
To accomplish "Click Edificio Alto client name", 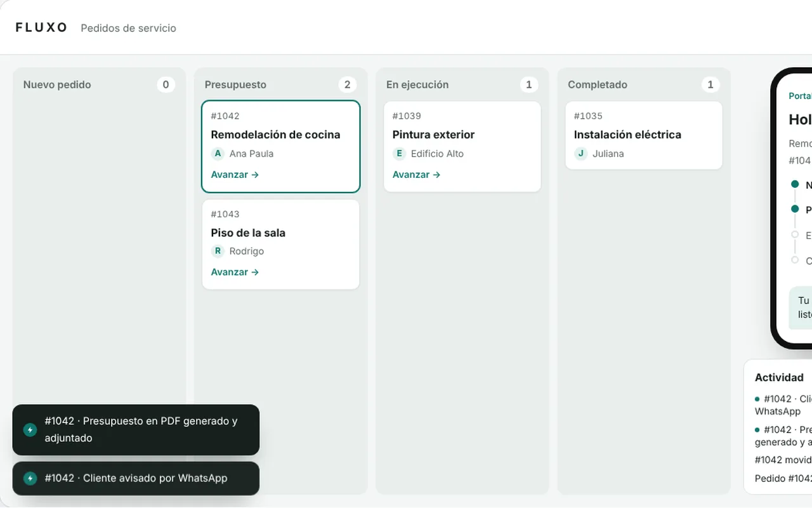I will (x=437, y=154).
